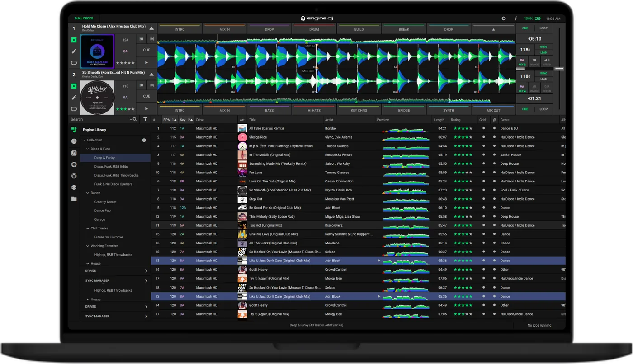Collapse the Dance folder

[x=88, y=193]
